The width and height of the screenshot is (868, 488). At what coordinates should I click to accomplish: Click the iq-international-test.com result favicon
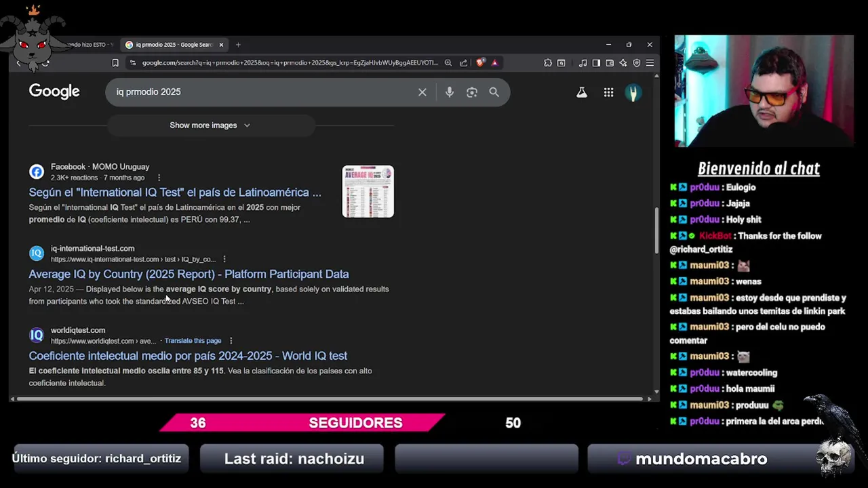pyautogui.click(x=37, y=253)
